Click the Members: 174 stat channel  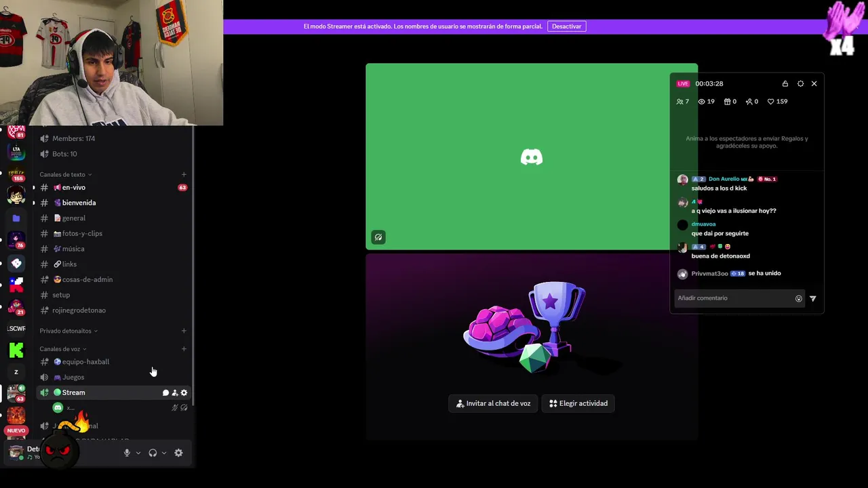coord(113,138)
